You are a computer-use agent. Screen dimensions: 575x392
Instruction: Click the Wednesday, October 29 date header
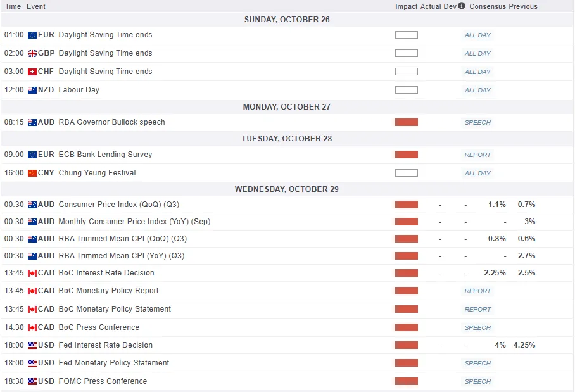(x=287, y=189)
